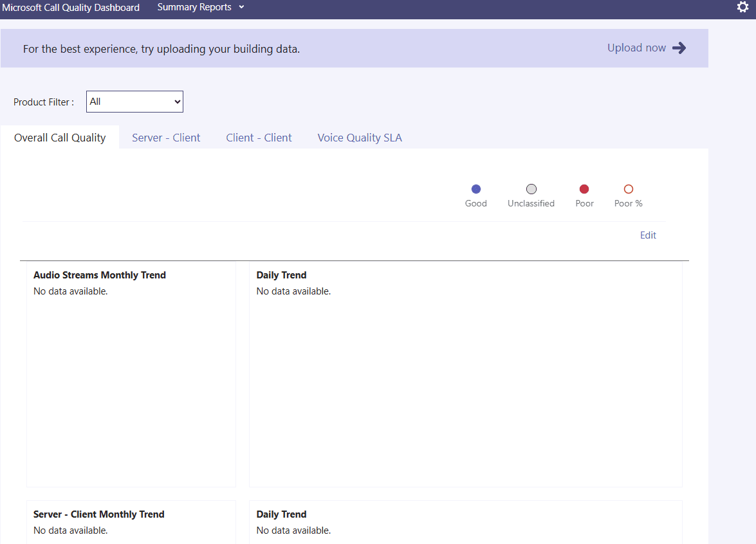Click Daily Trend heading beside Audio Streams
Image resolution: width=756 pixels, height=544 pixels.
point(282,275)
